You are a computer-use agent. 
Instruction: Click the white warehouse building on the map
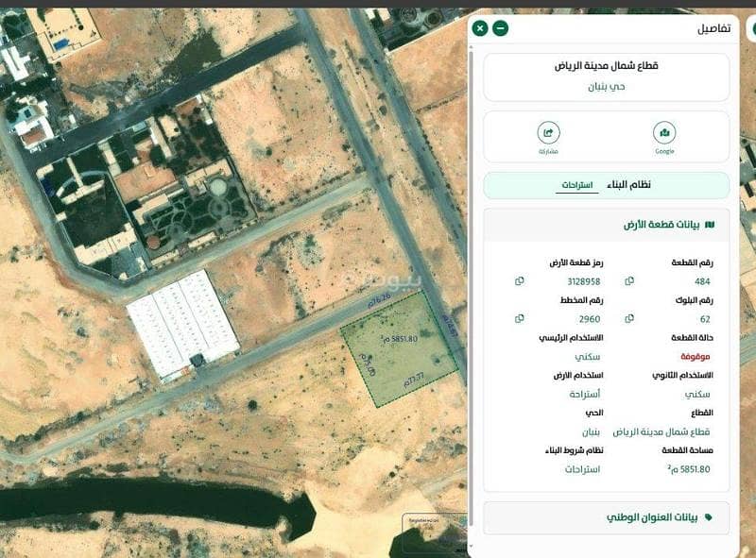[x=182, y=324]
